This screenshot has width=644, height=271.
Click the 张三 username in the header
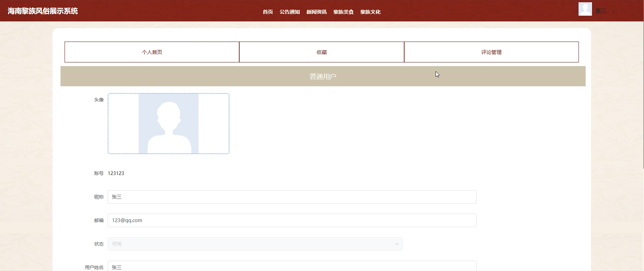tap(601, 11)
